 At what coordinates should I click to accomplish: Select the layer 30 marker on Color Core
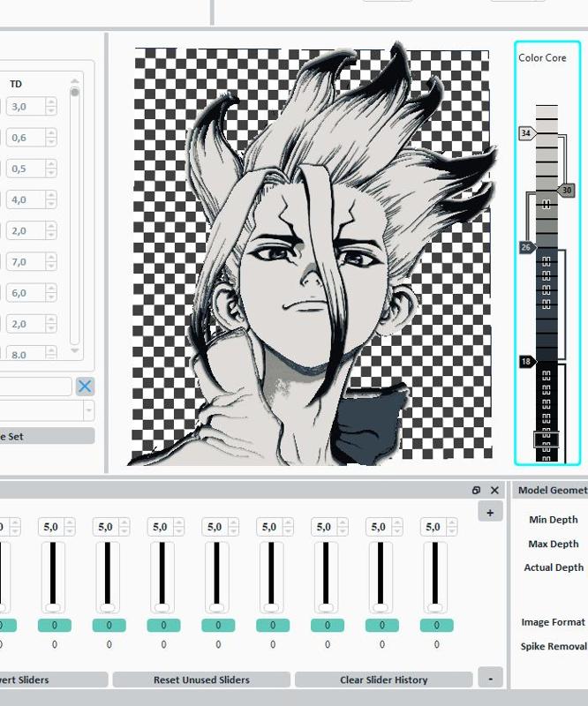click(x=566, y=191)
